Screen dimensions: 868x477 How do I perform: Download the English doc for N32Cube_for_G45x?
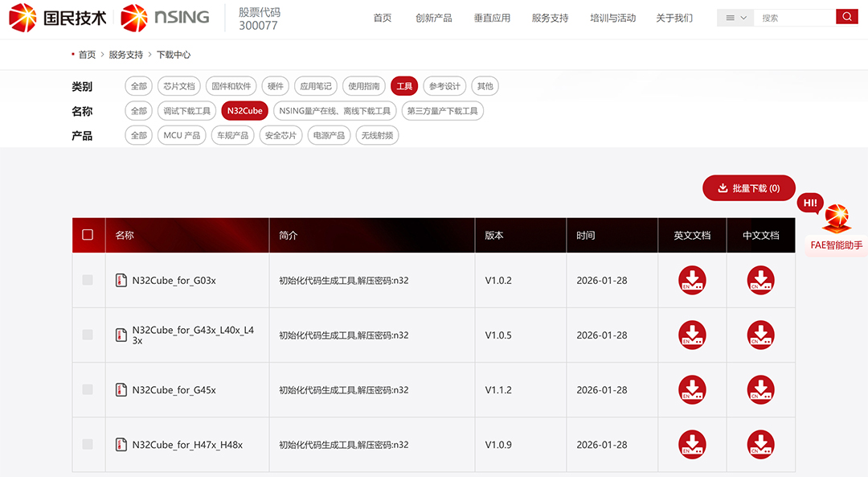pyautogui.click(x=692, y=389)
